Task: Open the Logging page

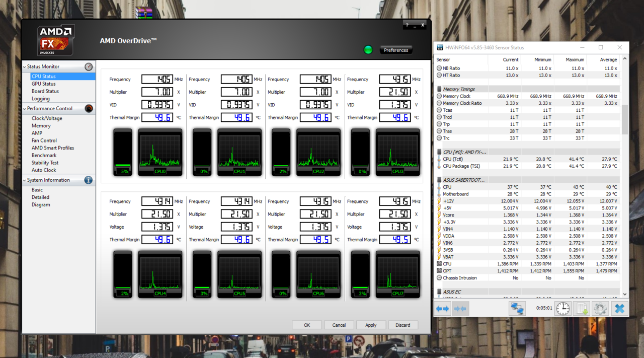Action: click(40, 99)
